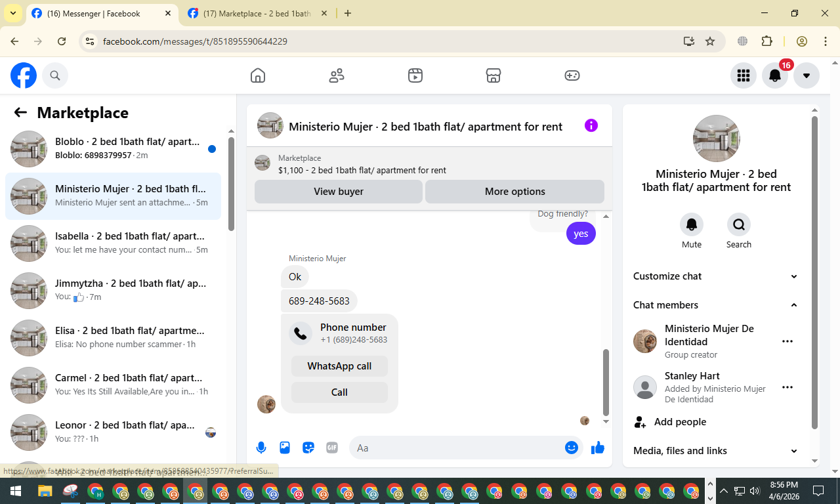This screenshot has height=504, width=840.
Task: Open the Facebook home logo
Action: point(24,75)
